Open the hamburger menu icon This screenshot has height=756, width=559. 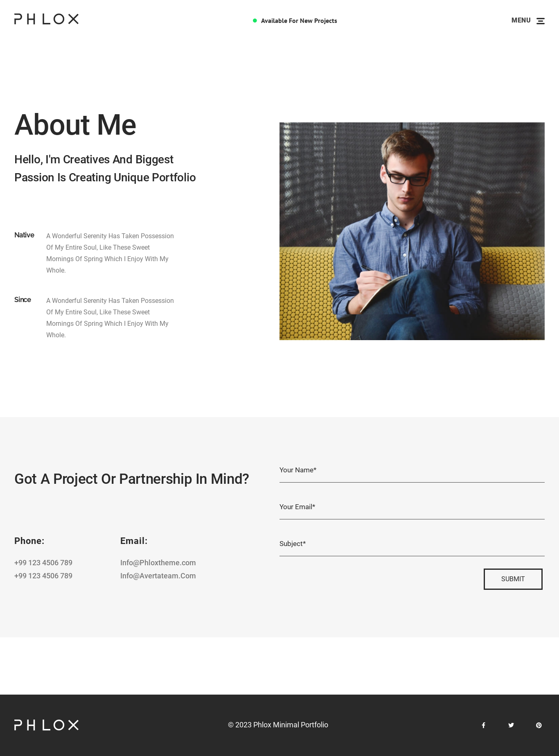[x=540, y=21]
